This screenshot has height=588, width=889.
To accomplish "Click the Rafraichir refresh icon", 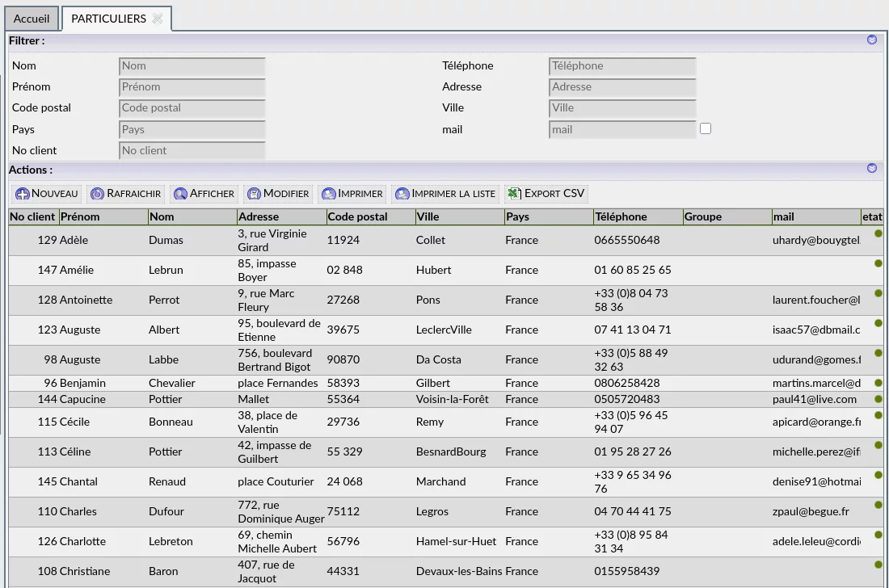I will (x=98, y=194).
